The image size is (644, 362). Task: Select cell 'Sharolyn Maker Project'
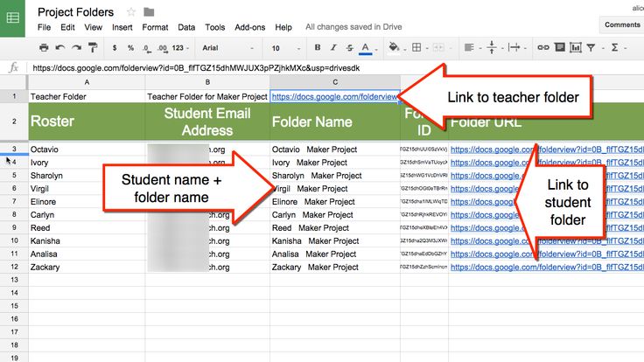pyautogui.click(x=335, y=176)
